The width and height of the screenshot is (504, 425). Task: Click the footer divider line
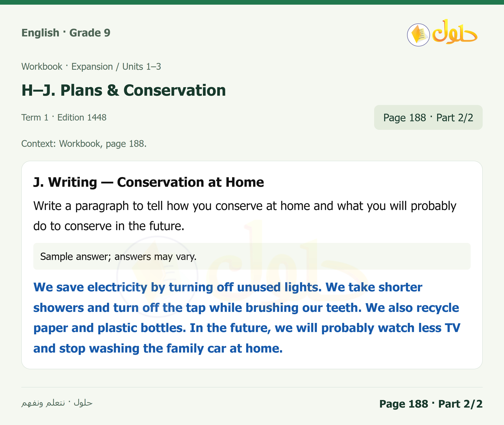[252, 387]
